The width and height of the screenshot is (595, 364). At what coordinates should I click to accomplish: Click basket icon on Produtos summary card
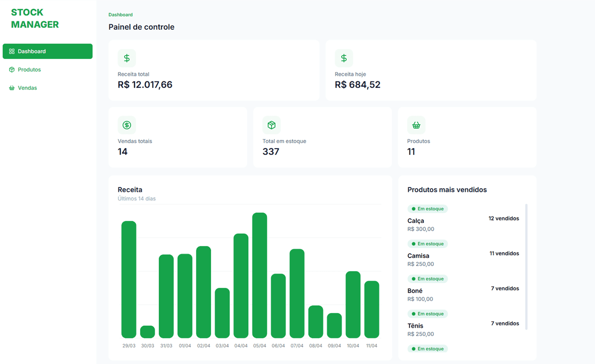[416, 125]
